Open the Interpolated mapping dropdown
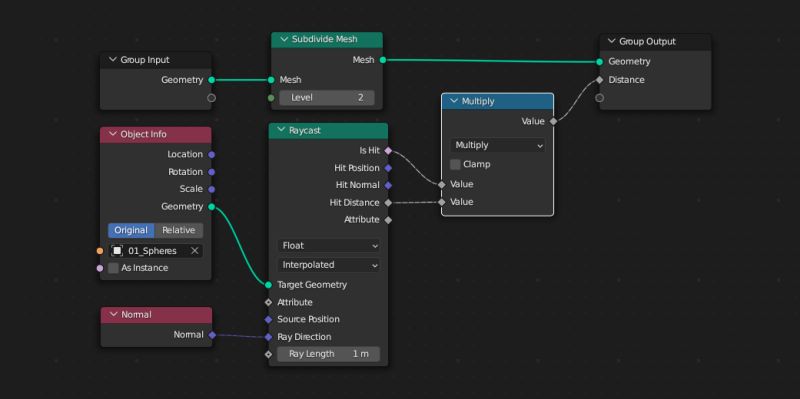 coord(329,265)
